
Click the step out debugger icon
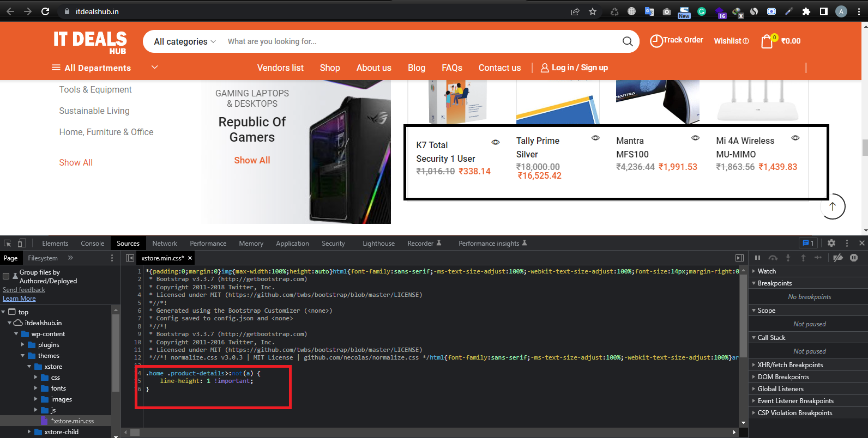[x=803, y=258]
